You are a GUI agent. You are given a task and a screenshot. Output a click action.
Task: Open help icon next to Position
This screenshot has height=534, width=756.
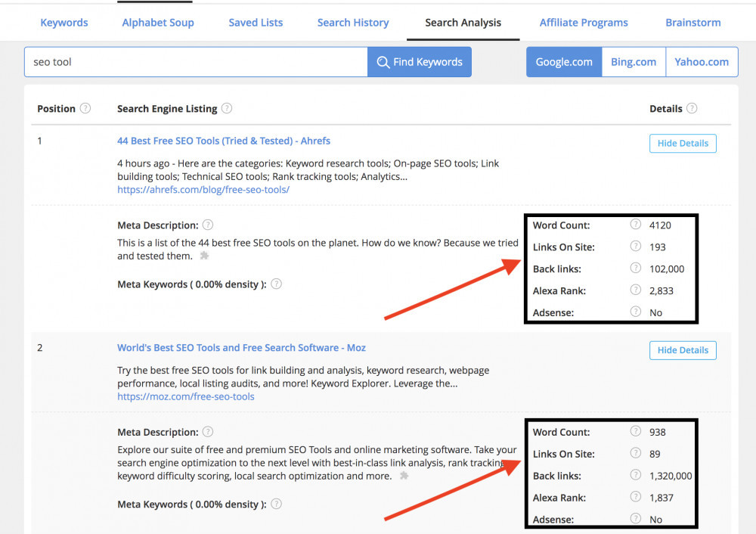[x=85, y=108]
